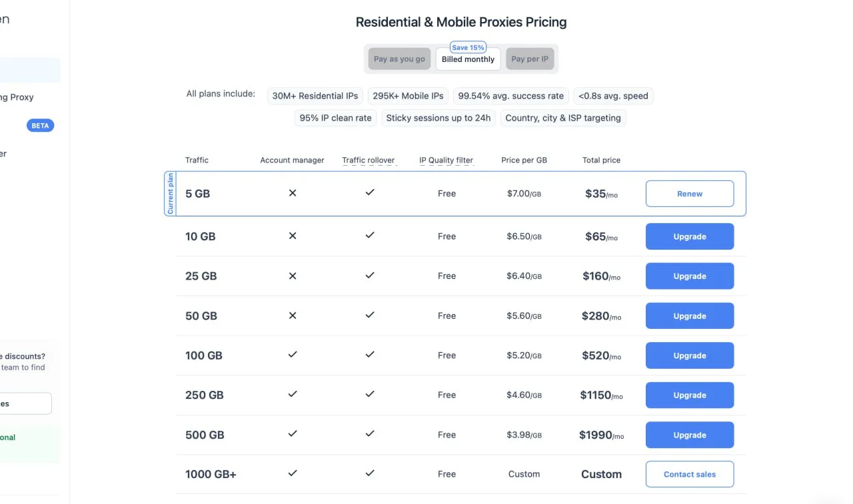
Task: Click the BETA badge in sidebar
Action: coord(40,126)
